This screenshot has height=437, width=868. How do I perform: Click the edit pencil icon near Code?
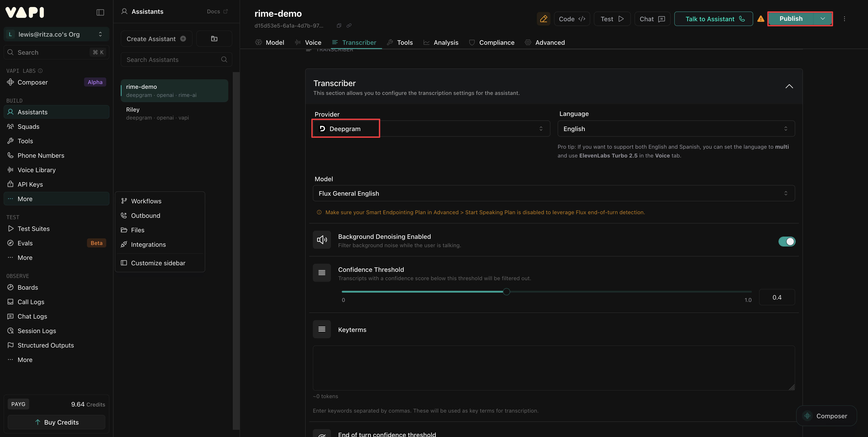[543, 19]
